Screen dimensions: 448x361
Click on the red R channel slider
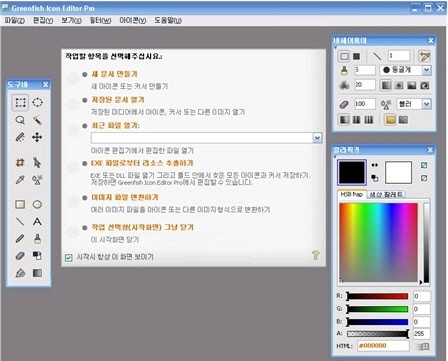click(377, 296)
